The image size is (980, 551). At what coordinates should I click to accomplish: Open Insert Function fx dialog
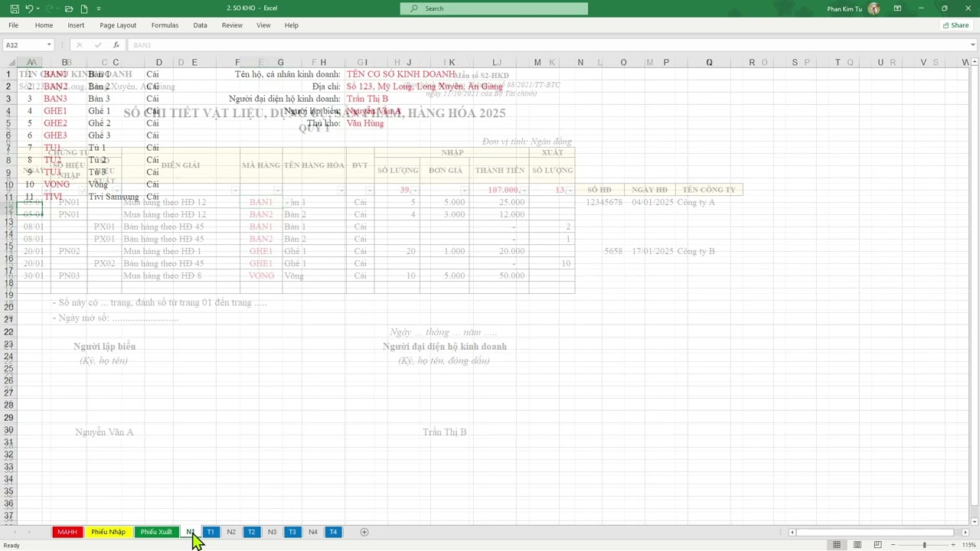click(116, 45)
